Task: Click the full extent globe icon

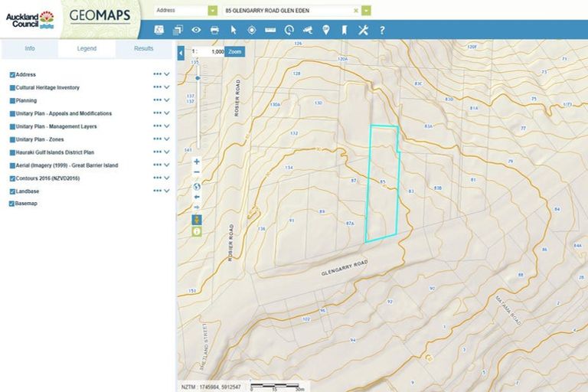Action: (197, 185)
